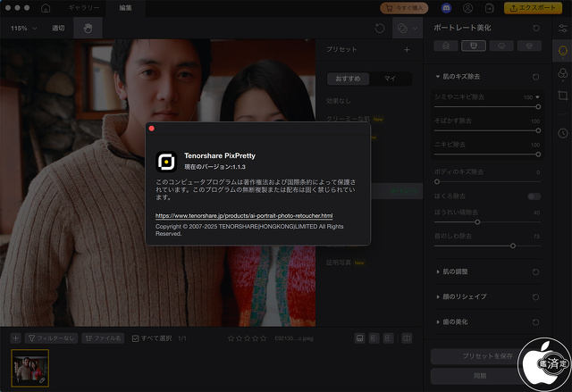Image resolution: width=572 pixels, height=392 pixels.
Task: Open the user account icon
Action: click(x=467, y=8)
